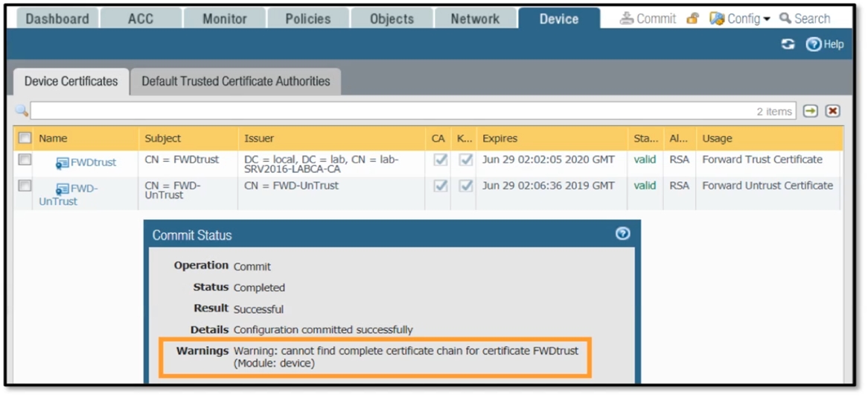This screenshot has height=398, width=868.
Task: Open the FWDtrust certificate link
Action: pyautogui.click(x=93, y=162)
